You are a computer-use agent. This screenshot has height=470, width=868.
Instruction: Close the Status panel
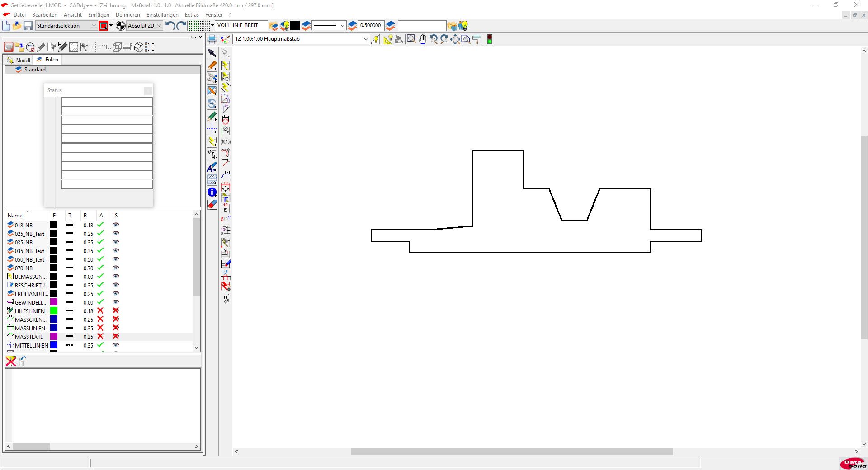pos(148,91)
